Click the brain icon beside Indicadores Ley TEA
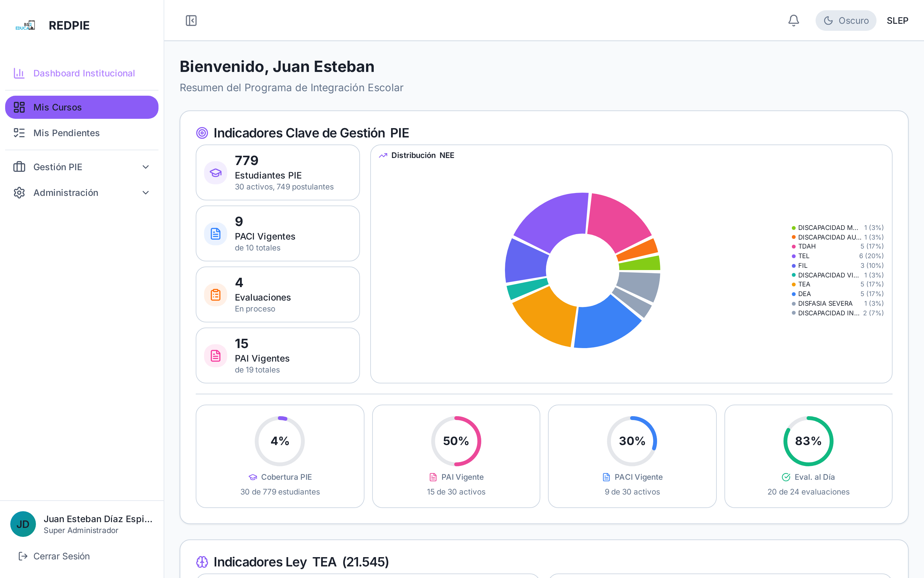This screenshot has height=578, width=924. pyautogui.click(x=202, y=562)
